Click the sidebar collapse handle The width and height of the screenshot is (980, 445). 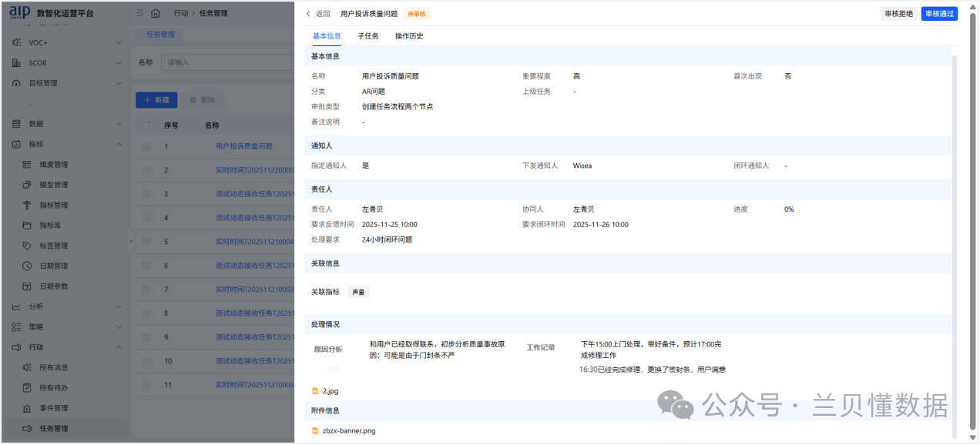click(x=131, y=241)
